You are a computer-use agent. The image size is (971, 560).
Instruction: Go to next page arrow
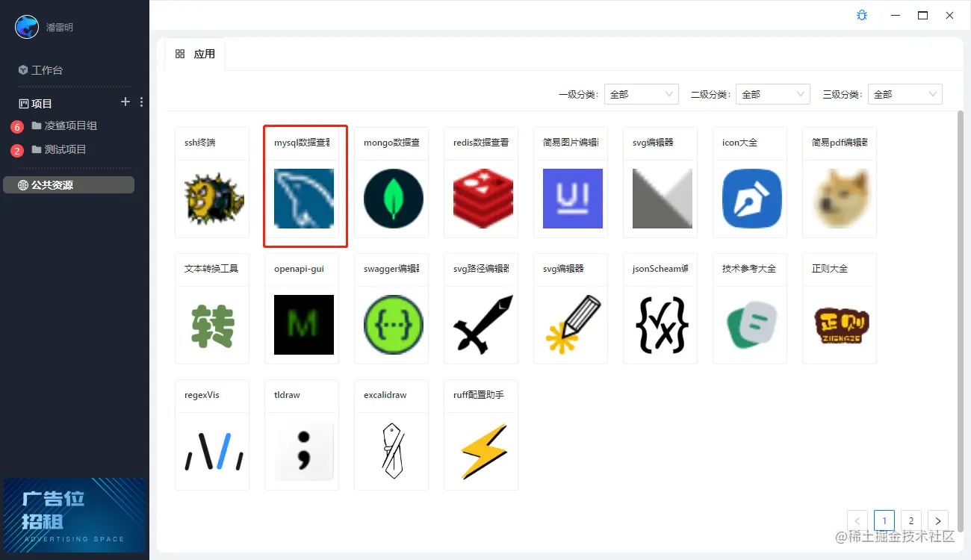coord(937,520)
